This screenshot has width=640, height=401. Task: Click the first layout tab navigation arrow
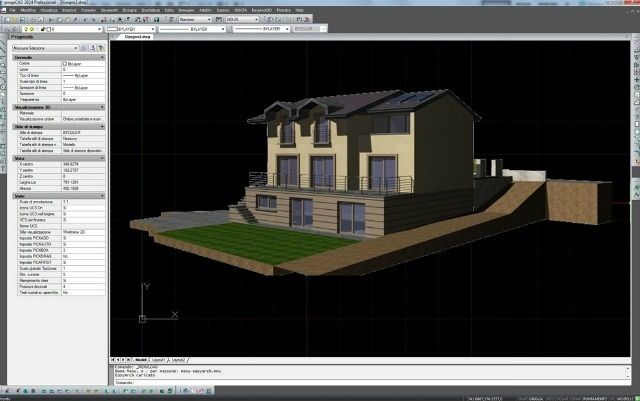pyautogui.click(x=113, y=360)
